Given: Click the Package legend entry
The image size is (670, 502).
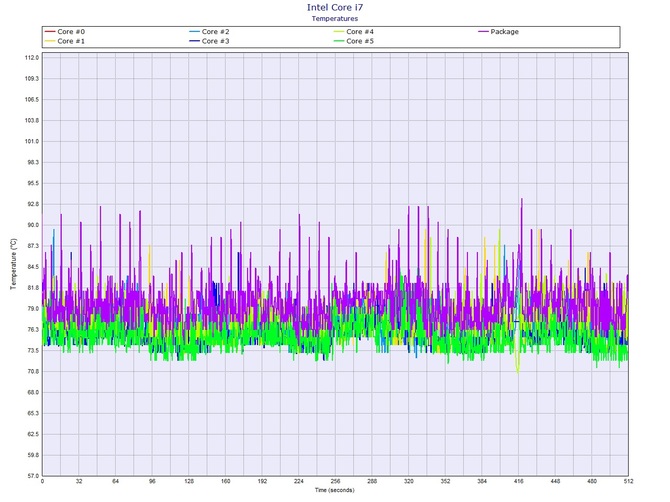Looking at the screenshot, I should point(498,32).
